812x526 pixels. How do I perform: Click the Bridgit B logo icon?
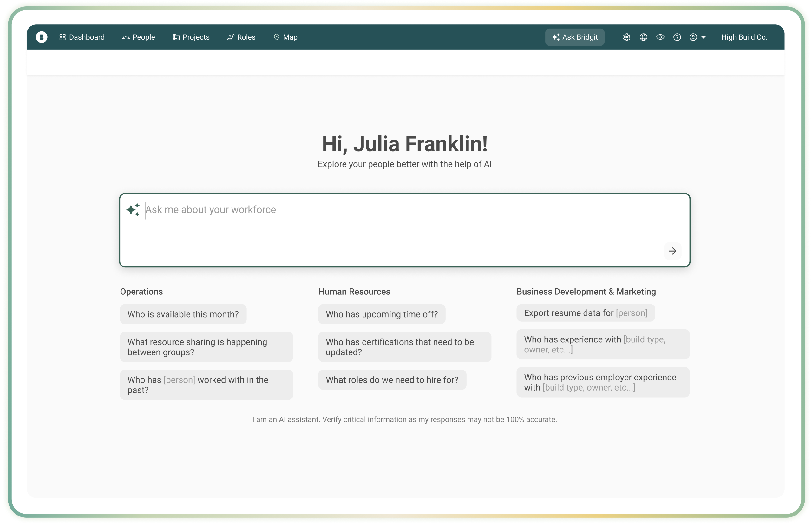42,37
